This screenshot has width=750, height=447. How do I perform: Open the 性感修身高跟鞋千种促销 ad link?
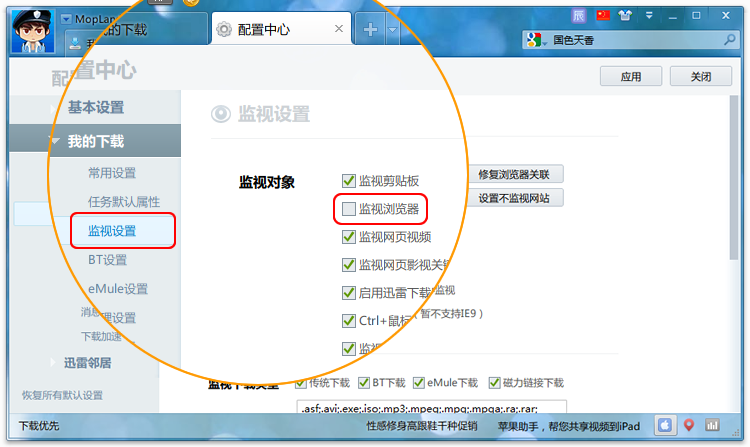422,425
